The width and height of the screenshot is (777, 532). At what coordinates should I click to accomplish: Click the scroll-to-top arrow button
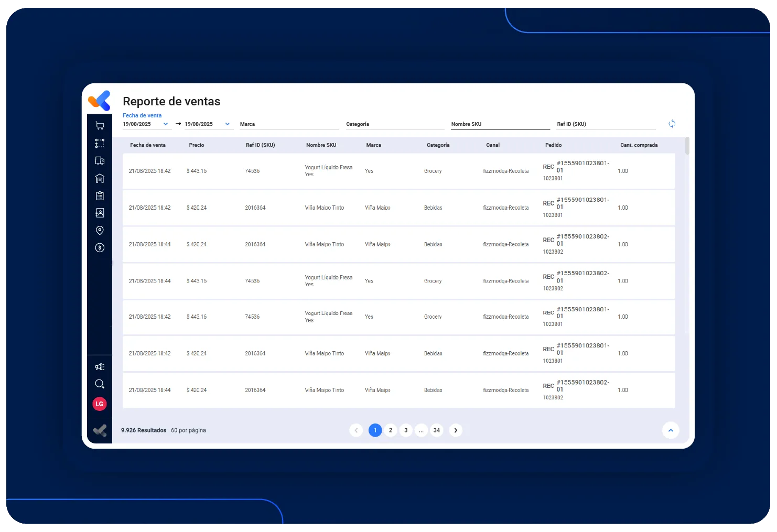pos(671,430)
